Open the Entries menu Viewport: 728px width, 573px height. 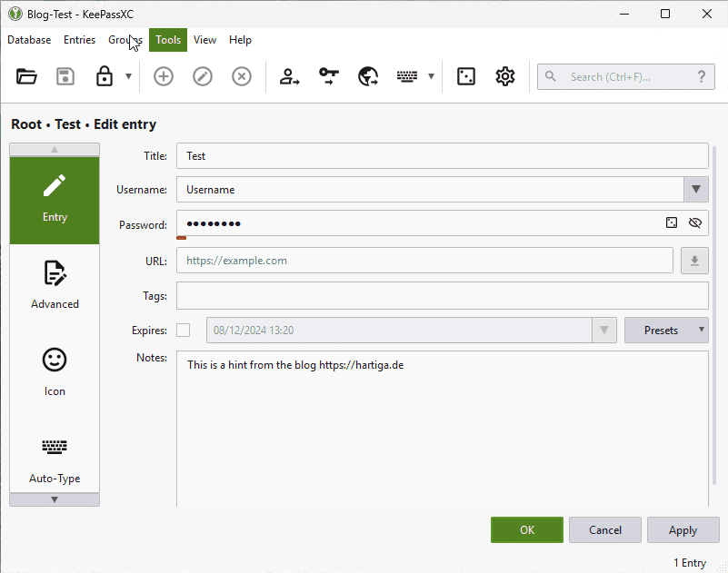79,40
